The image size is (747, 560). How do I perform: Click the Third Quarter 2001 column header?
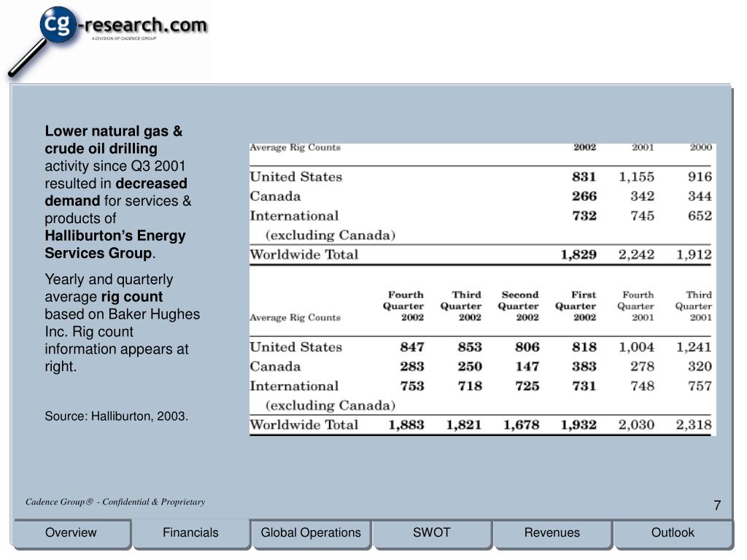tap(694, 306)
